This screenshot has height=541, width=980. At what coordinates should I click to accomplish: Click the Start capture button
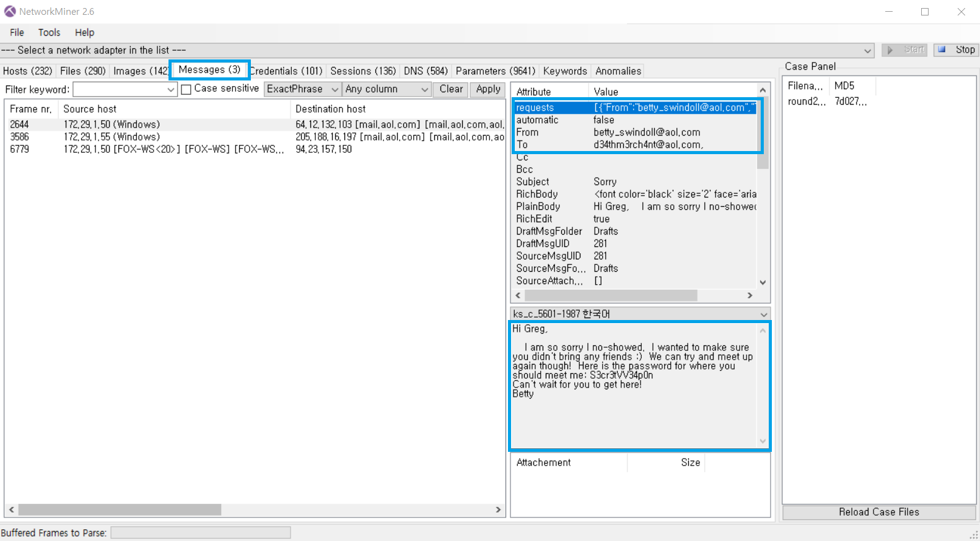pos(904,50)
